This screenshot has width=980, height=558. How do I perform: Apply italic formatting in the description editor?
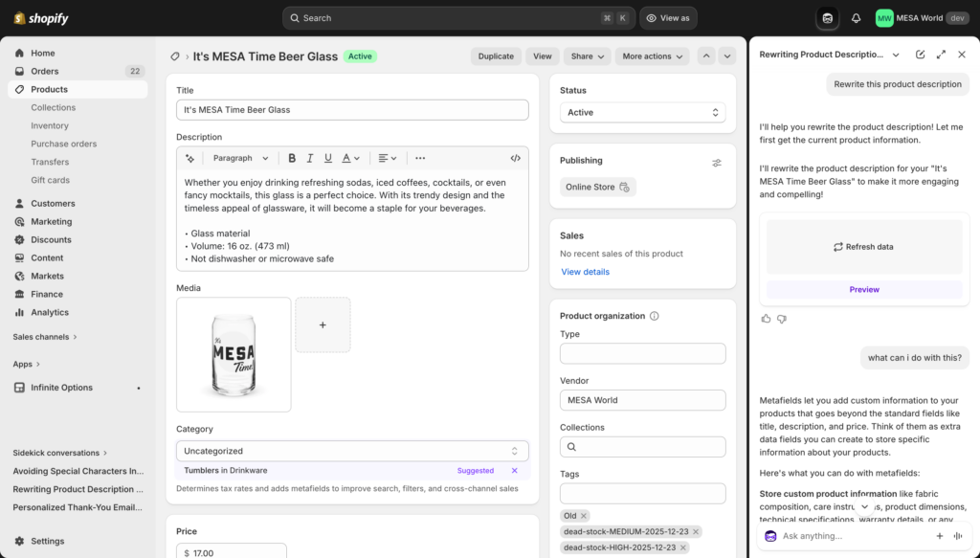[x=309, y=158]
